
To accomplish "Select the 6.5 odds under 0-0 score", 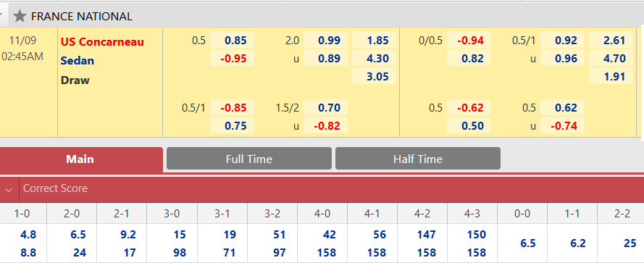I will (528, 243).
